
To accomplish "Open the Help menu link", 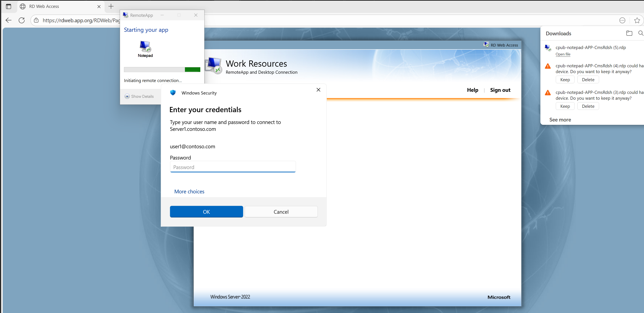I will click(x=473, y=90).
